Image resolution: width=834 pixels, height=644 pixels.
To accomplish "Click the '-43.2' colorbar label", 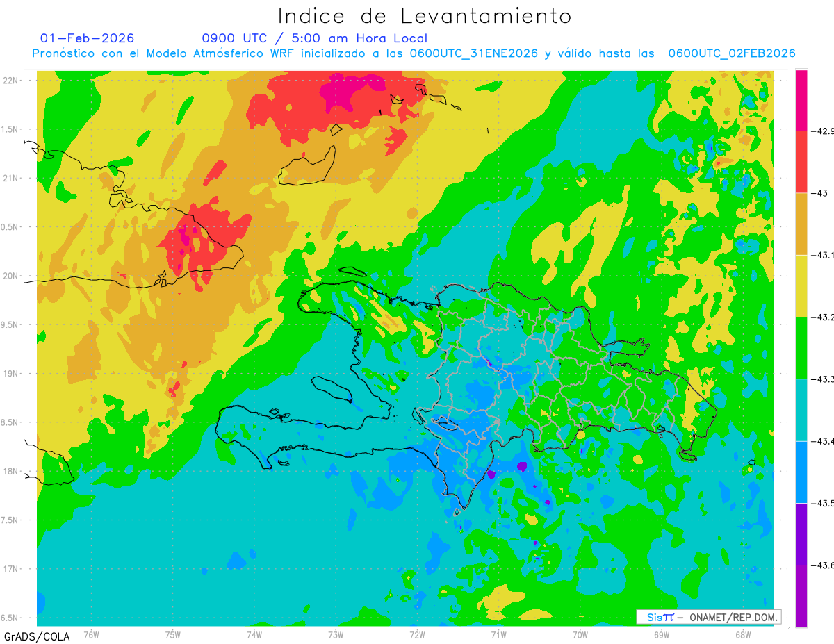I will tap(822, 317).
